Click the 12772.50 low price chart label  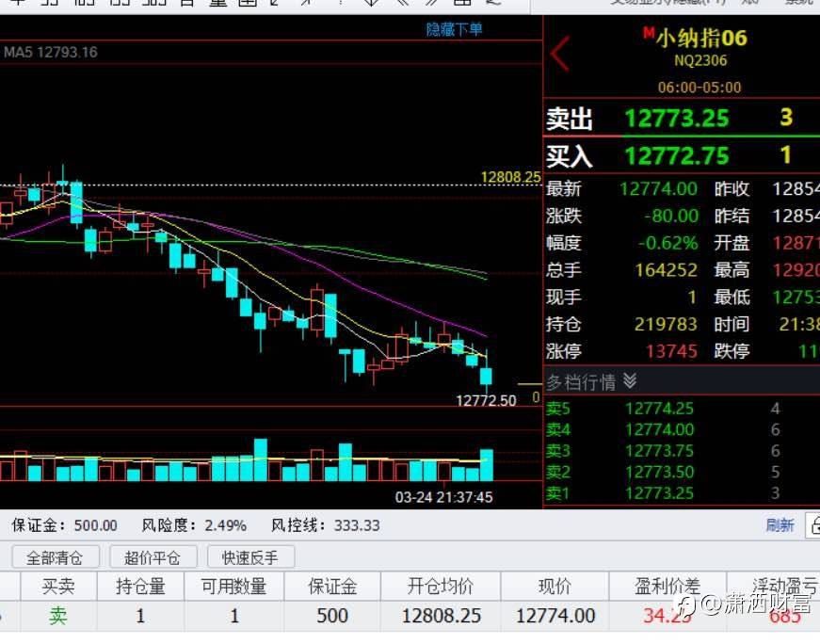tap(486, 401)
